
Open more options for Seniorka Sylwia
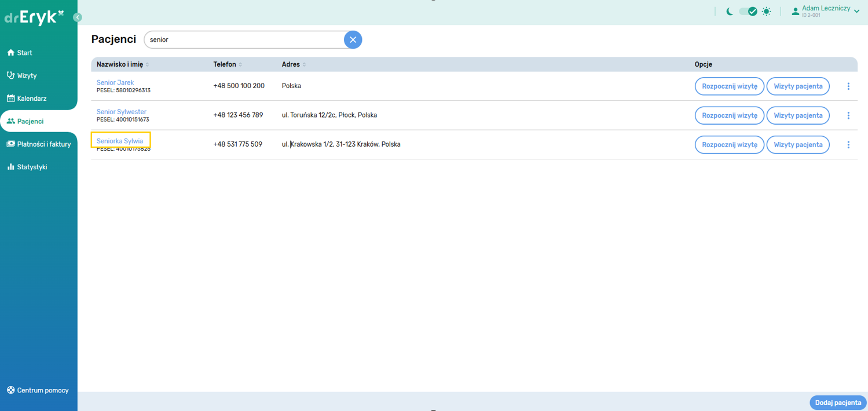pos(848,144)
